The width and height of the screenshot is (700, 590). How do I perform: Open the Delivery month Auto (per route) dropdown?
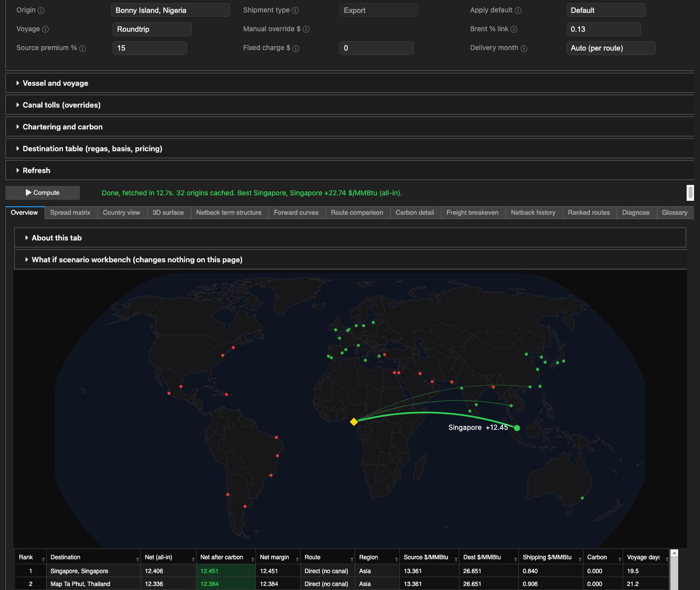(611, 48)
